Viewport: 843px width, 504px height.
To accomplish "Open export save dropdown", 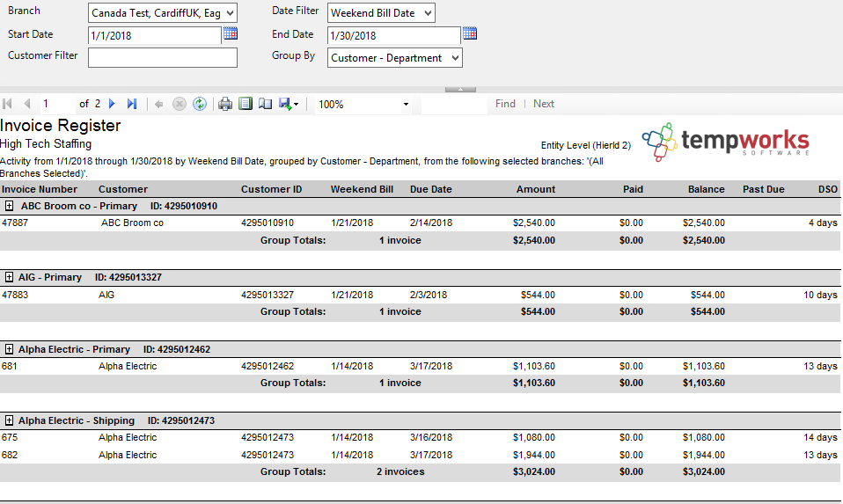I will (289, 104).
